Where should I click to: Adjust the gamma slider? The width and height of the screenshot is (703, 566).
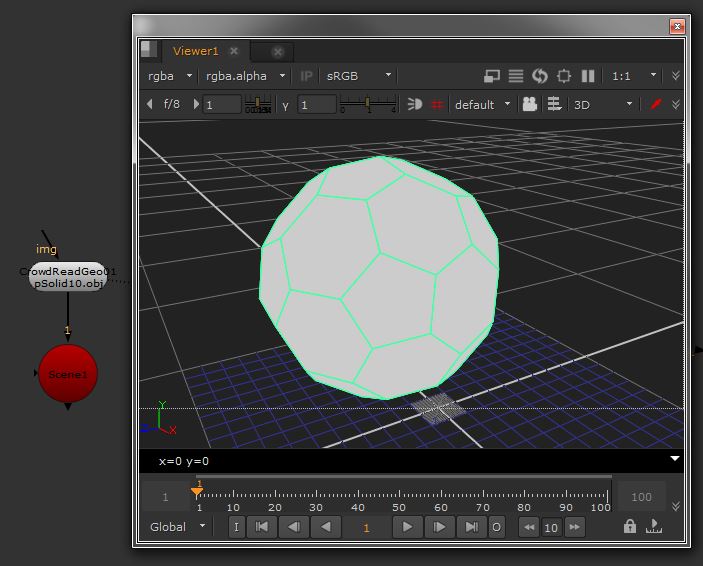pos(368,104)
